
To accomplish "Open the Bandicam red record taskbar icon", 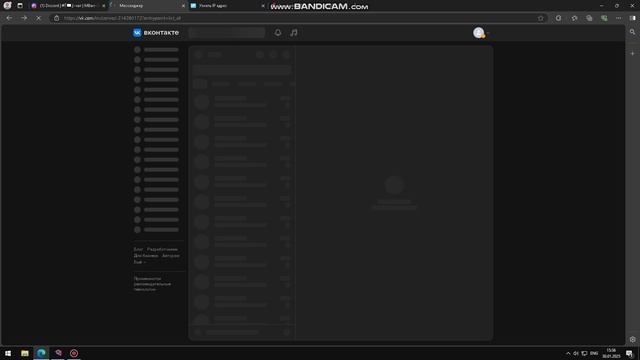I will point(74,353).
